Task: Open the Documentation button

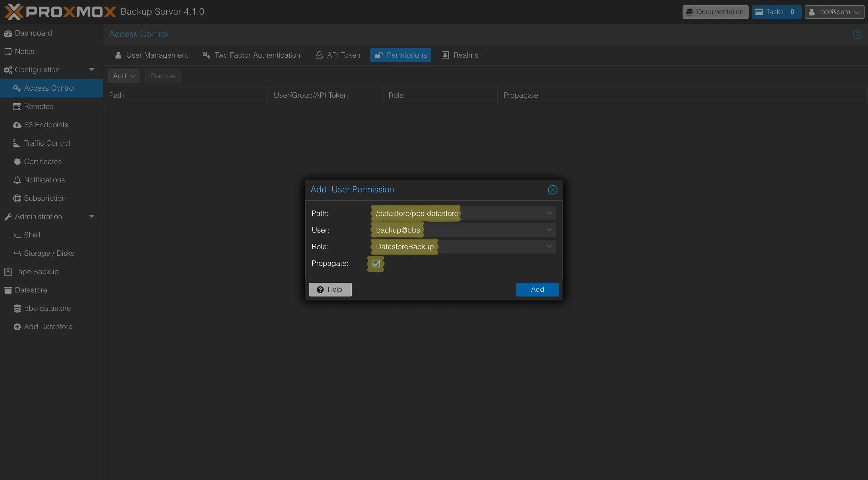Action: (x=715, y=12)
